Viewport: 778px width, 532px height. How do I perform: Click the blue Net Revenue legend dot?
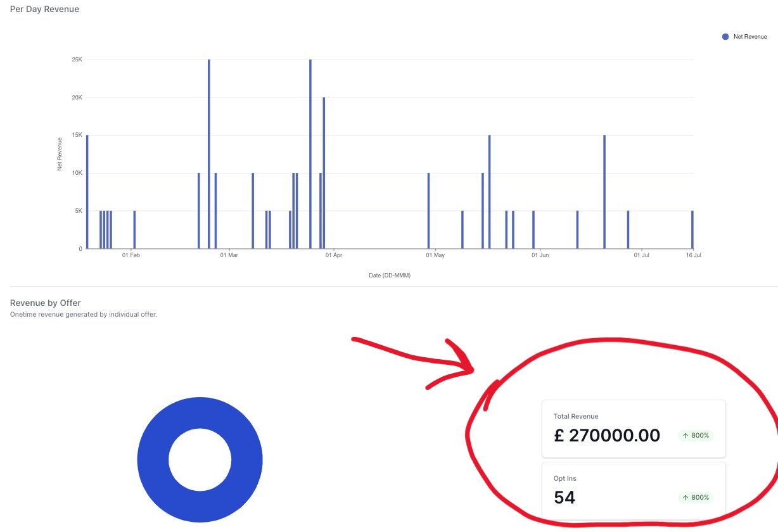(725, 37)
